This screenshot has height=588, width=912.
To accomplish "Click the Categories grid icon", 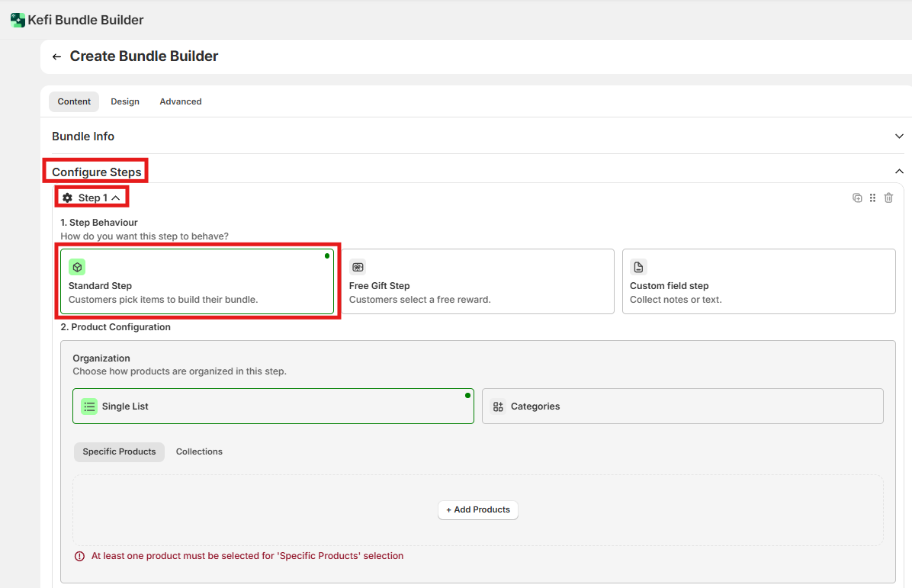I will [498, 406].
